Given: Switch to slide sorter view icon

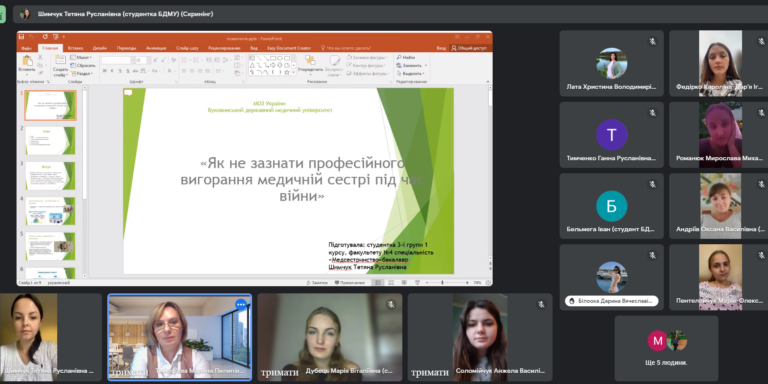Looking at the screenshot, I should tap(391, 283).
